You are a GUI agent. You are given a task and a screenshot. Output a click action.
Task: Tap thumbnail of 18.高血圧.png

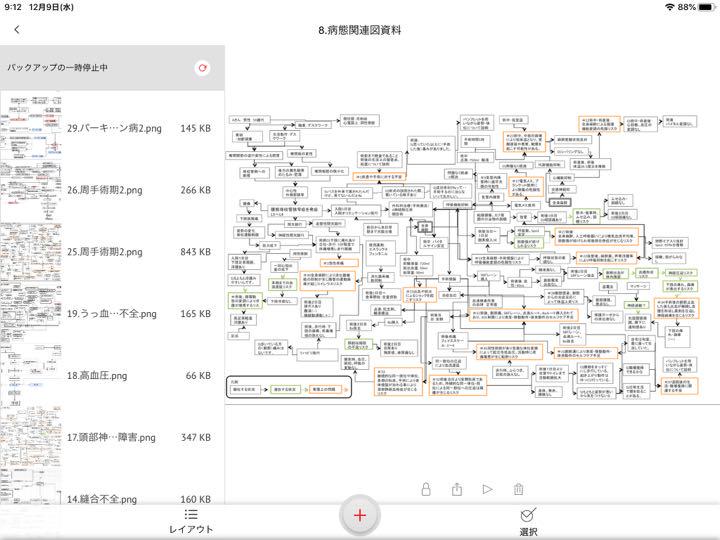pyautogui.click(x=31, y=376)
